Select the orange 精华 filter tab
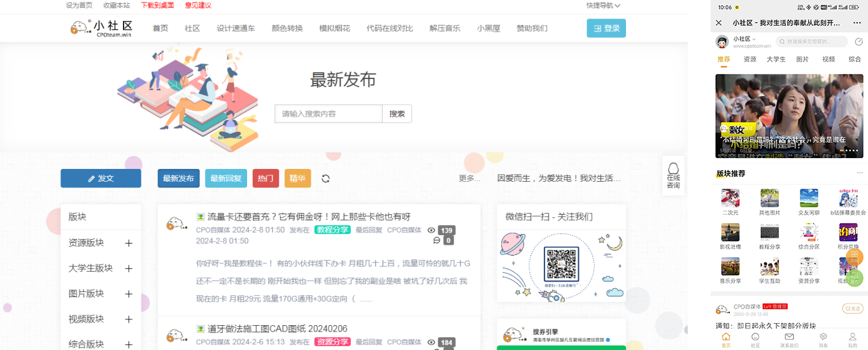Image resolution: width=868 pixels, height=350 pixels. coord(297,179)
